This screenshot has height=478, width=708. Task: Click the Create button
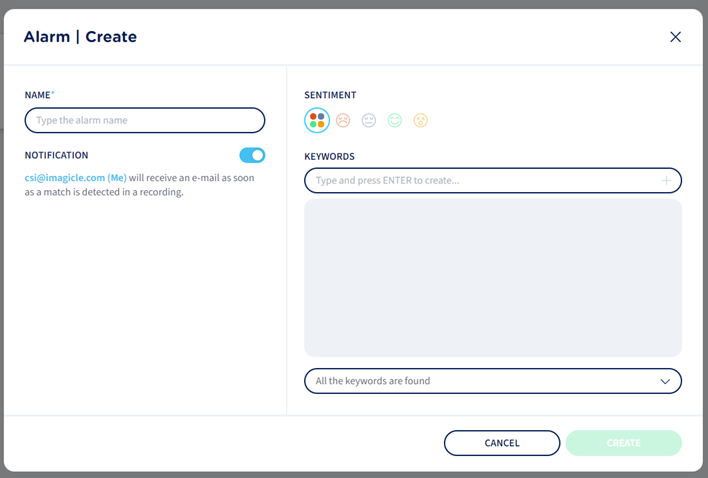tap(623, 443)
